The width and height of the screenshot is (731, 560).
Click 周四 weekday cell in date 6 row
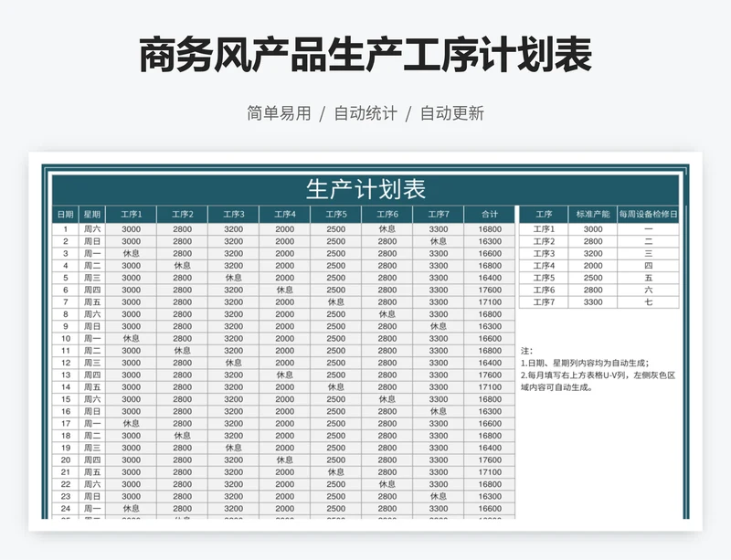click(92, 290)
